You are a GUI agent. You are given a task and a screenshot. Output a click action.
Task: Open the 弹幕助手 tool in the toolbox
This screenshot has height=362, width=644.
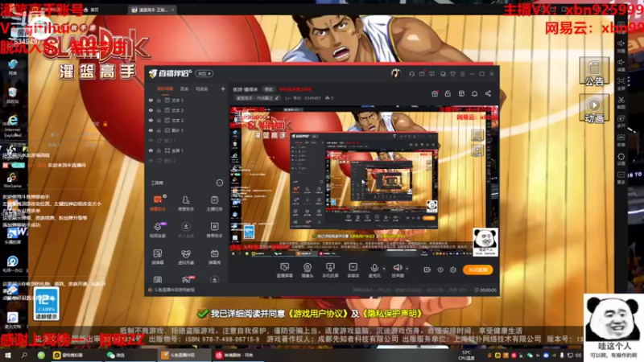[x=158, y=203]
